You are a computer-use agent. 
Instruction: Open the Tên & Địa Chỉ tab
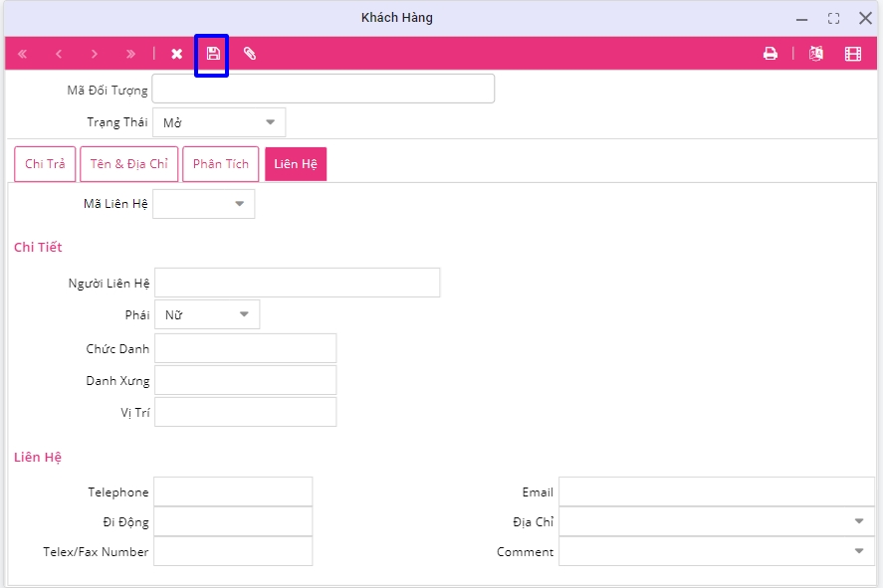point(129,164)
